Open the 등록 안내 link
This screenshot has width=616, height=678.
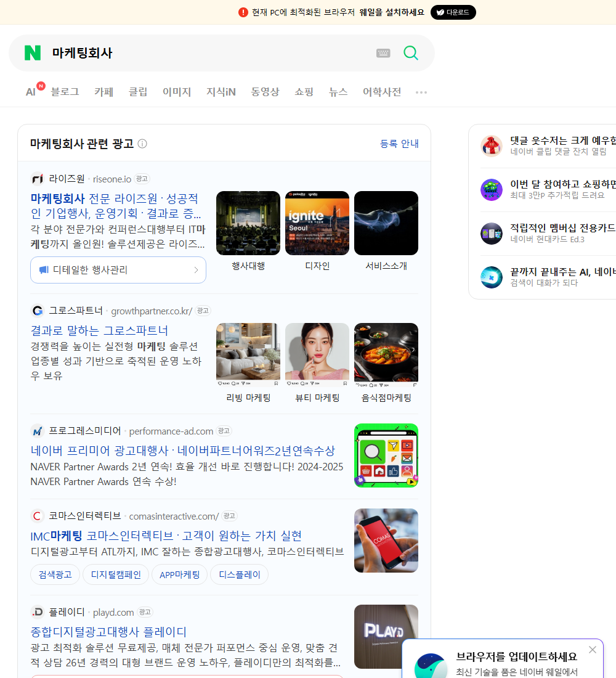click(399, 144)
